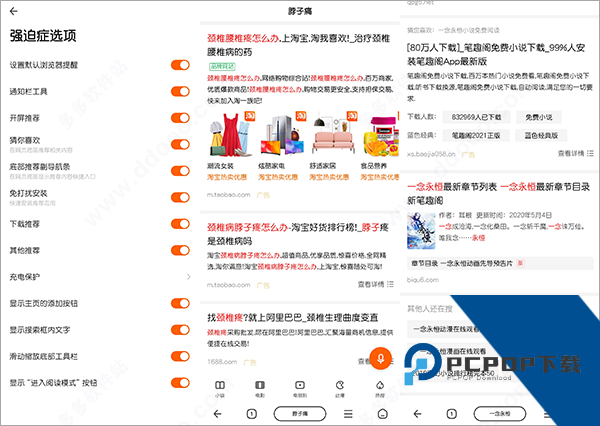Toggle 设置默认浏览器提醒 switch
The height and width of the screenshot is (426, 600).
180,65
